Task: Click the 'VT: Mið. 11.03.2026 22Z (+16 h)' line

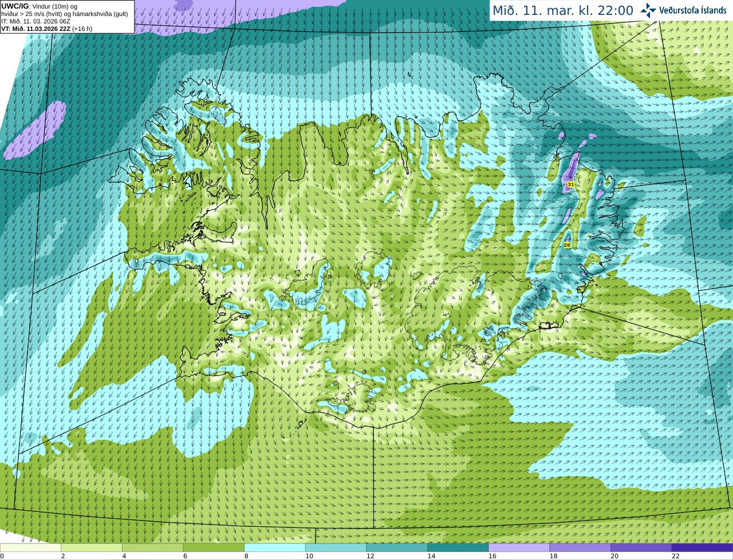Action: point(46,29)
